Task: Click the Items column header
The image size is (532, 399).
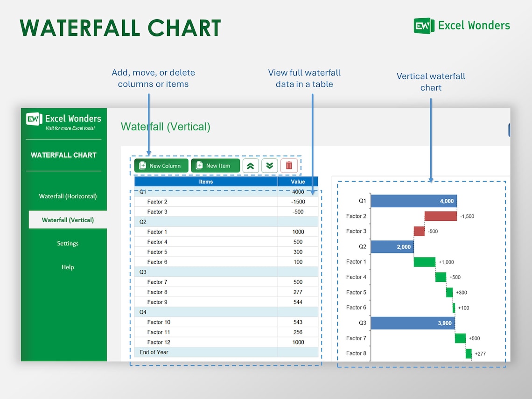Action: tap(206, 182)
